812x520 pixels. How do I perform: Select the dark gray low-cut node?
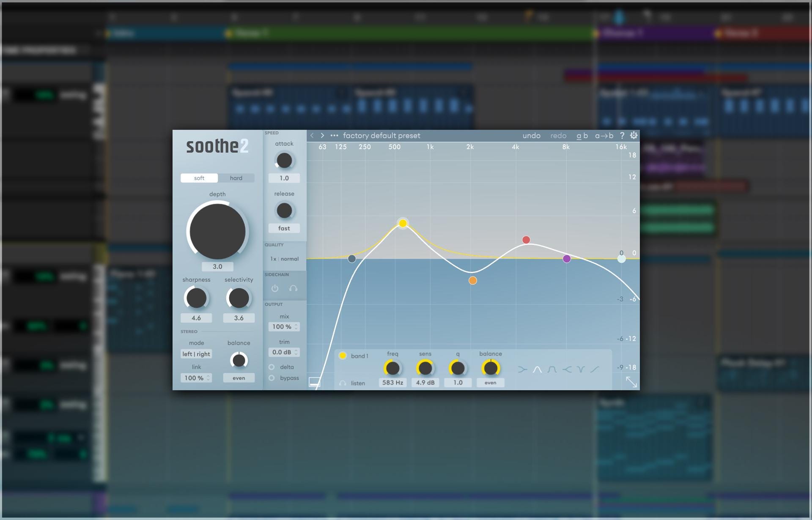click(x=352, y=259)
